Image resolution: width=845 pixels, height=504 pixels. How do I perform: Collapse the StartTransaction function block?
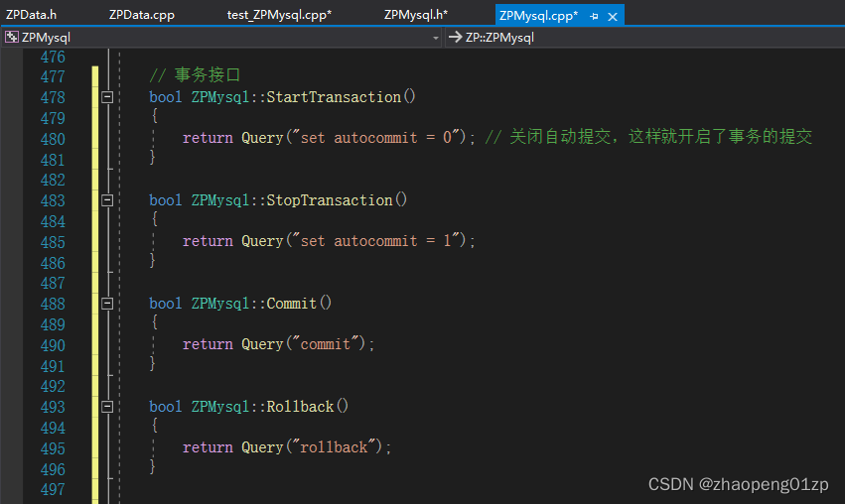[107, 97]
